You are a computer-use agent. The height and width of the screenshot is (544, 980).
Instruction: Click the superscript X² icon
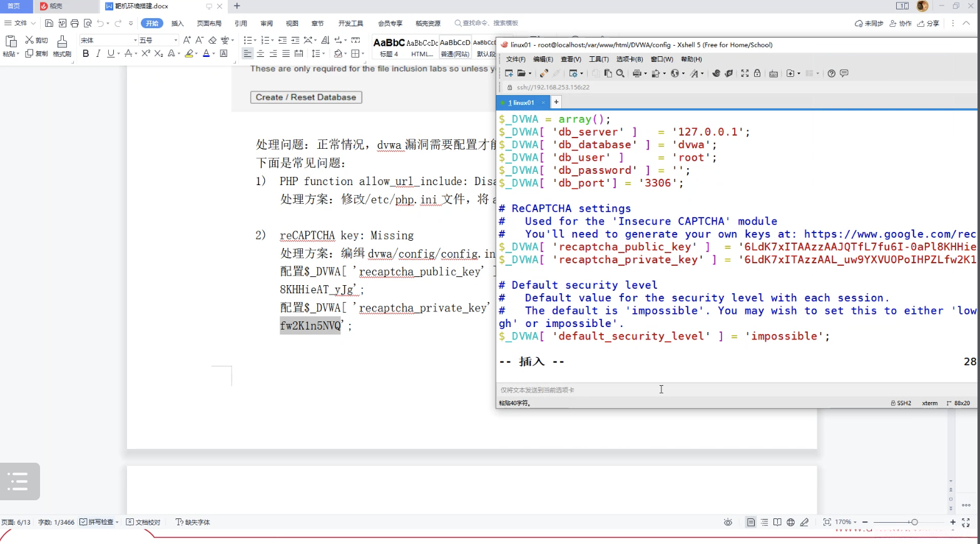pyautogui.click(x=146, y=54)
